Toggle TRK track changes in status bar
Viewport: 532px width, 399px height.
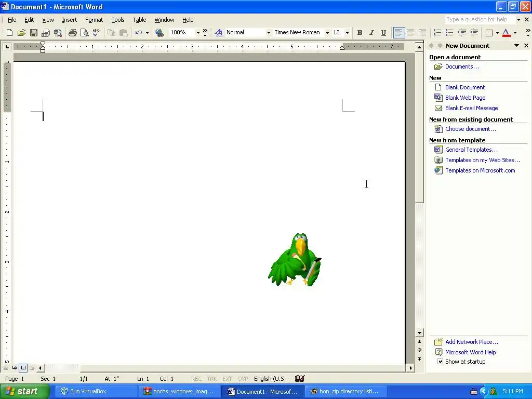[212, 379]
